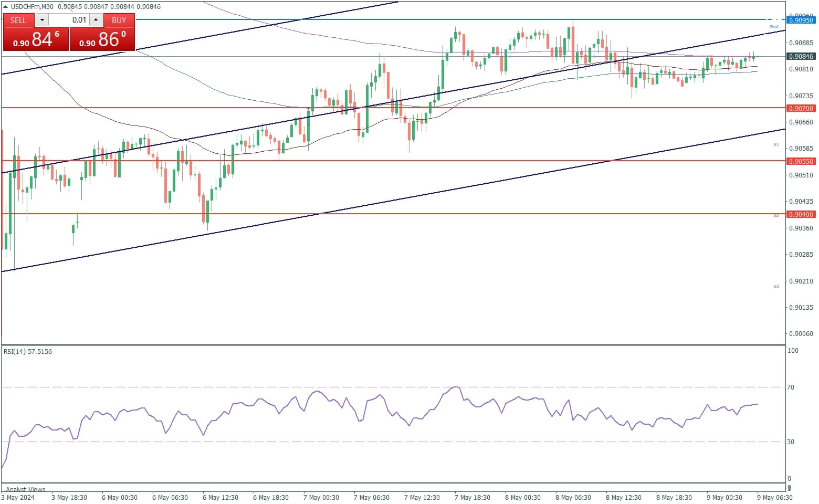
Task: Click the 6 May 12:30 time label
Action: click(x=220, y=497)
